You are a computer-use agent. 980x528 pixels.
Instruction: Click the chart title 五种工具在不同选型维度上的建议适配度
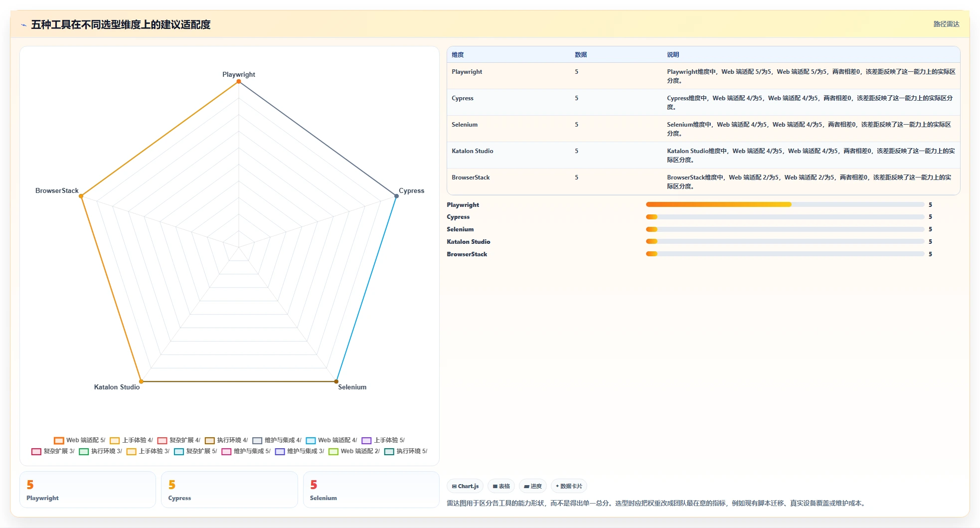click(121, 24)
